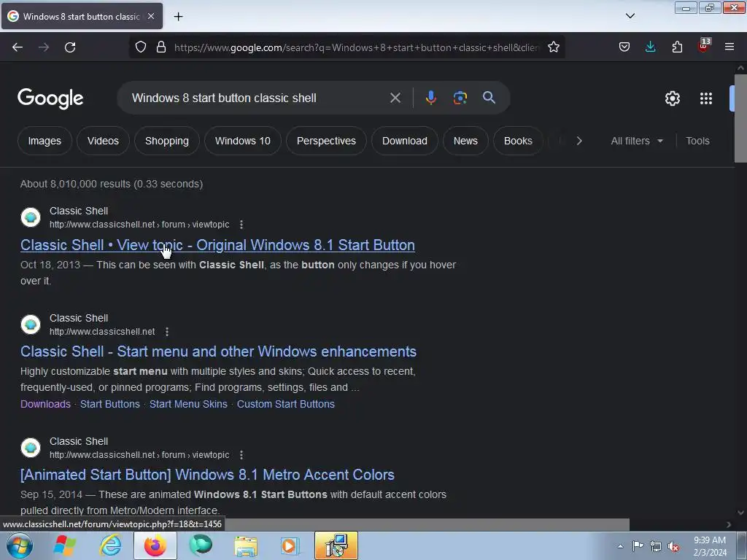Open the extensions puzzle icon
Image resolution: width=747 pixels, height=560 pixels.
click(x=677, y=47)
